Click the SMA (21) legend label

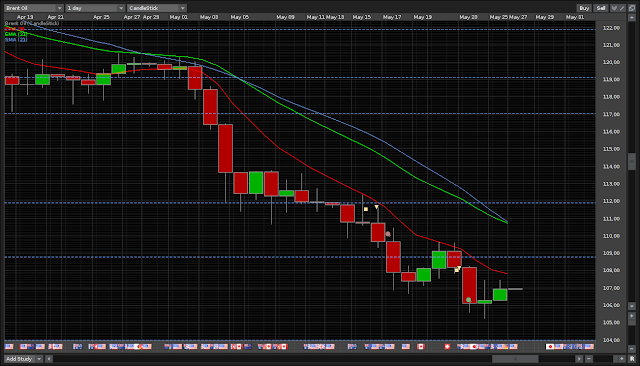pyautogui.click(x=16, y=40)
